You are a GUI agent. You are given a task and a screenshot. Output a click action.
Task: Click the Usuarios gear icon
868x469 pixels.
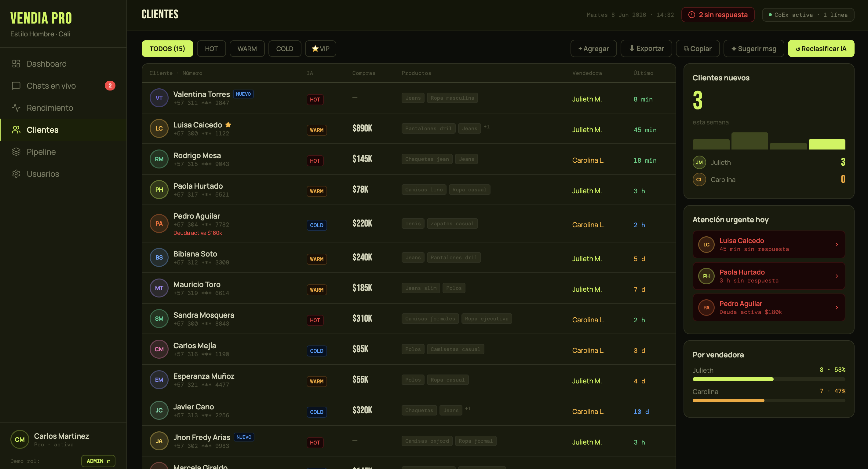point(16,174)
